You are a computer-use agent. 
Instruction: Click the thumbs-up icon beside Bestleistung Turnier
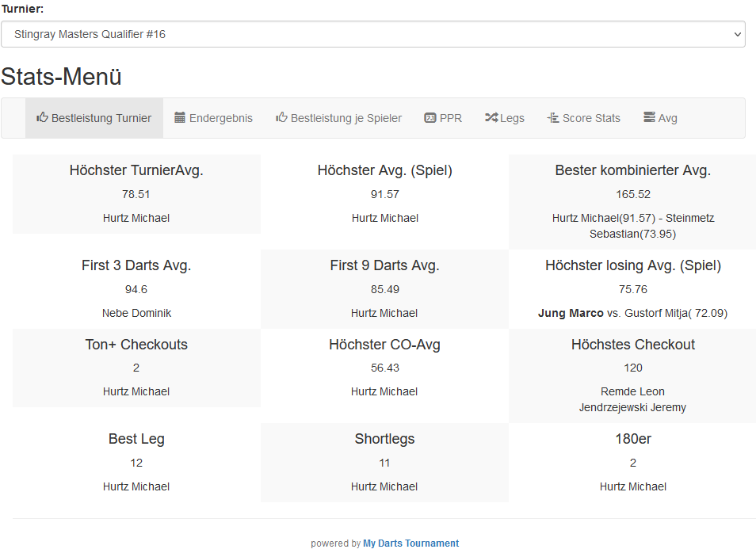tap(42, 117)
